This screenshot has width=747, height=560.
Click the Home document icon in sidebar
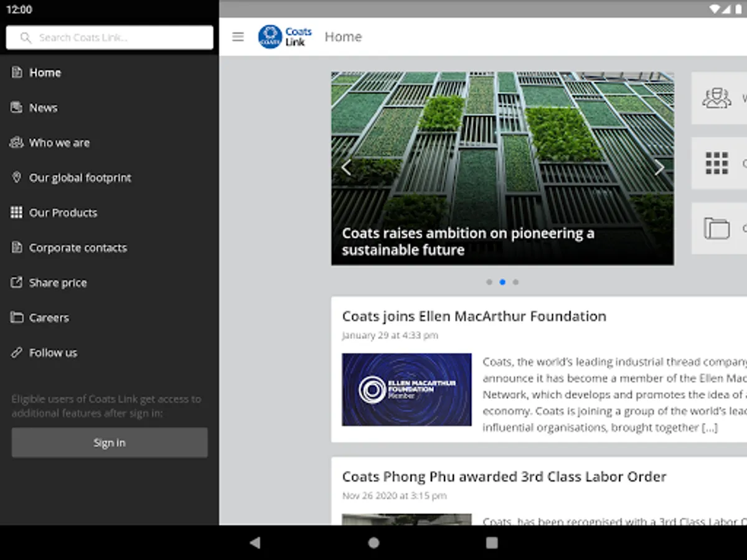click(17, 72)
